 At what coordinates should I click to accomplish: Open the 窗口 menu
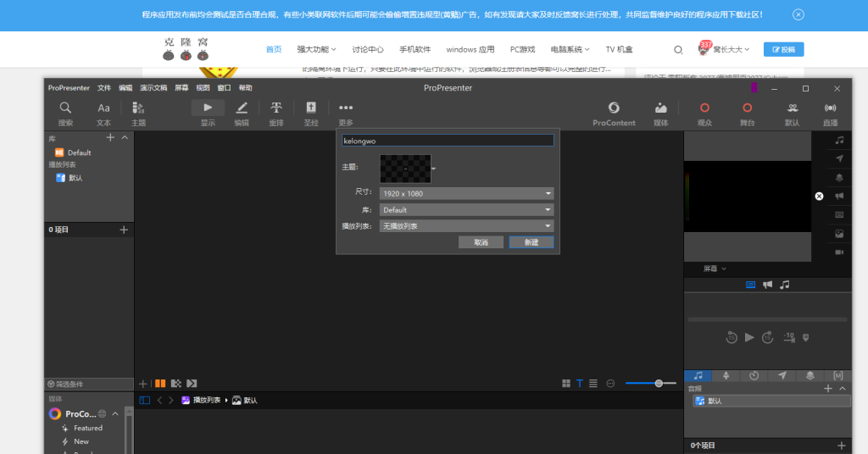point(224,88)
